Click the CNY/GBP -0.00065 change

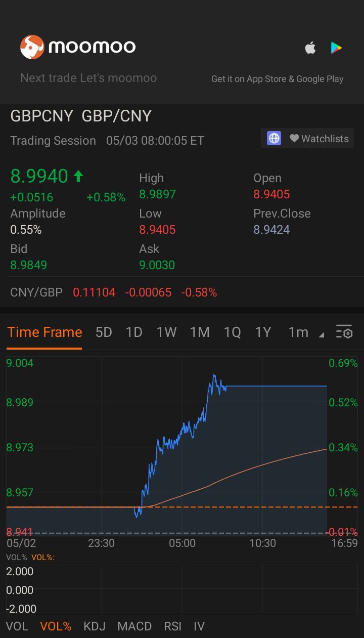coord(149,292)
